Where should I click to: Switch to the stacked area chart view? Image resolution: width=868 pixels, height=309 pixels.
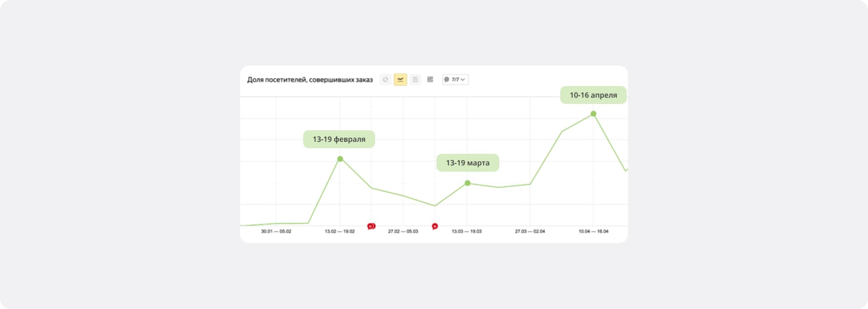415,79
